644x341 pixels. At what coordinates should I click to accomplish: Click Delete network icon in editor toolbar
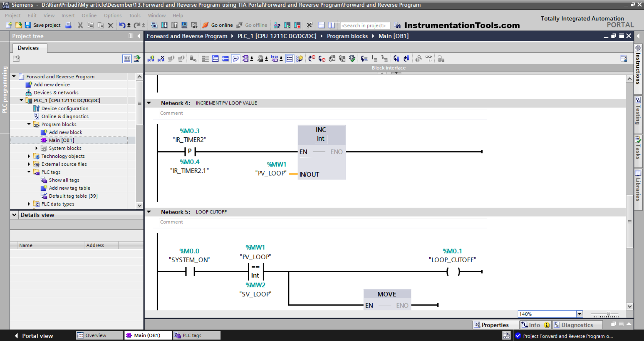[161, 59]
